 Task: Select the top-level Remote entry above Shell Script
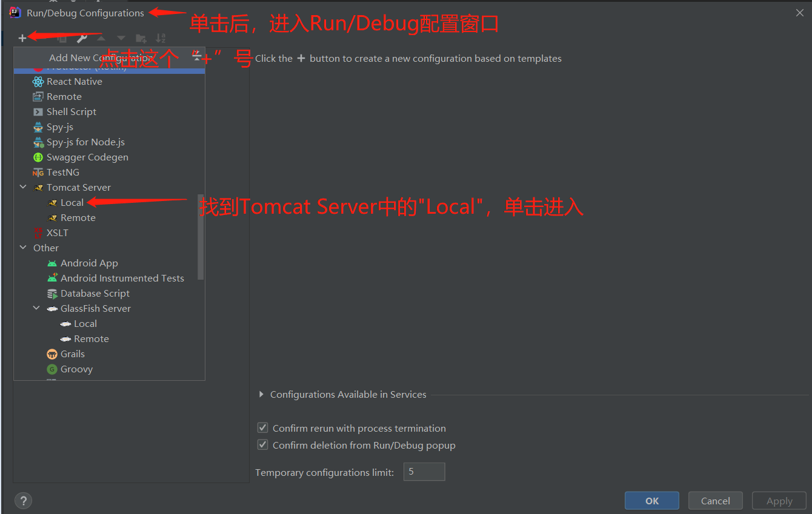(64, 97)
